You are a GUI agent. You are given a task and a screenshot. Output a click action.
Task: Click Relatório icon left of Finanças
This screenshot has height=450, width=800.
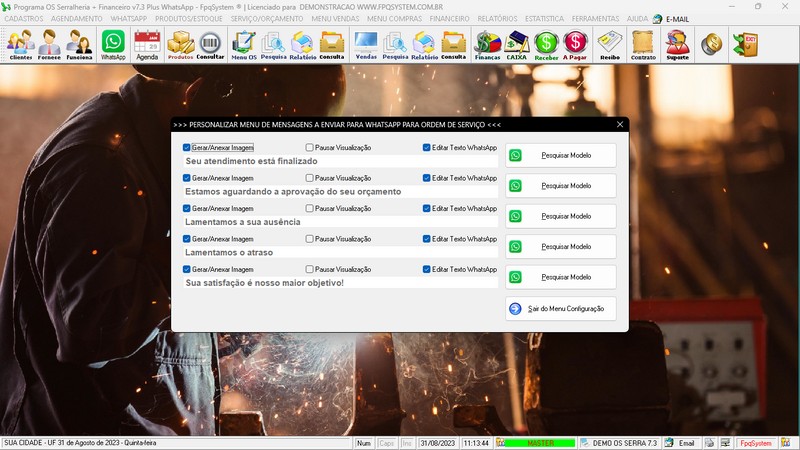click(x=424, y=45)
